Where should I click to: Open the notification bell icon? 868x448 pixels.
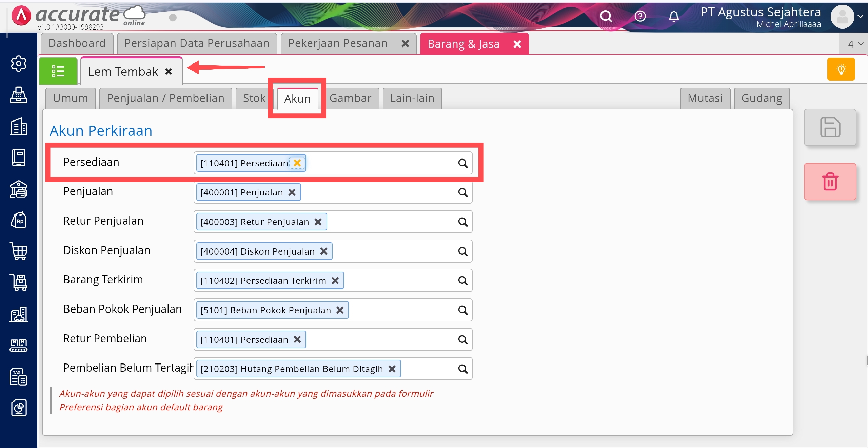click(x=674, y=16)
